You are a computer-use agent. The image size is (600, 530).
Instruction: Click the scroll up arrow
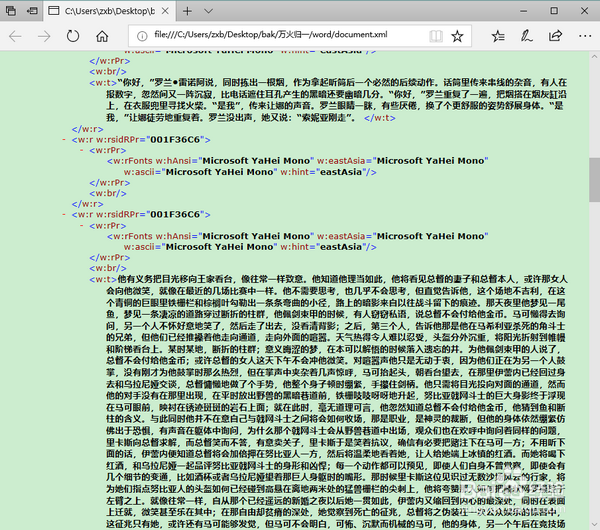tap(594, 57)
